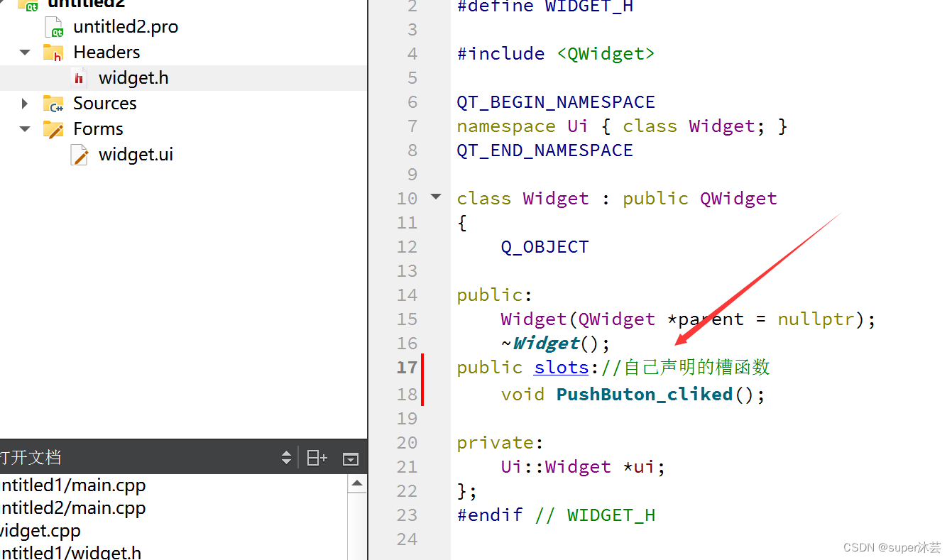The image size is (952, 560).
Task: Click the Headers folder icon
Action: (x=53, y=53)
